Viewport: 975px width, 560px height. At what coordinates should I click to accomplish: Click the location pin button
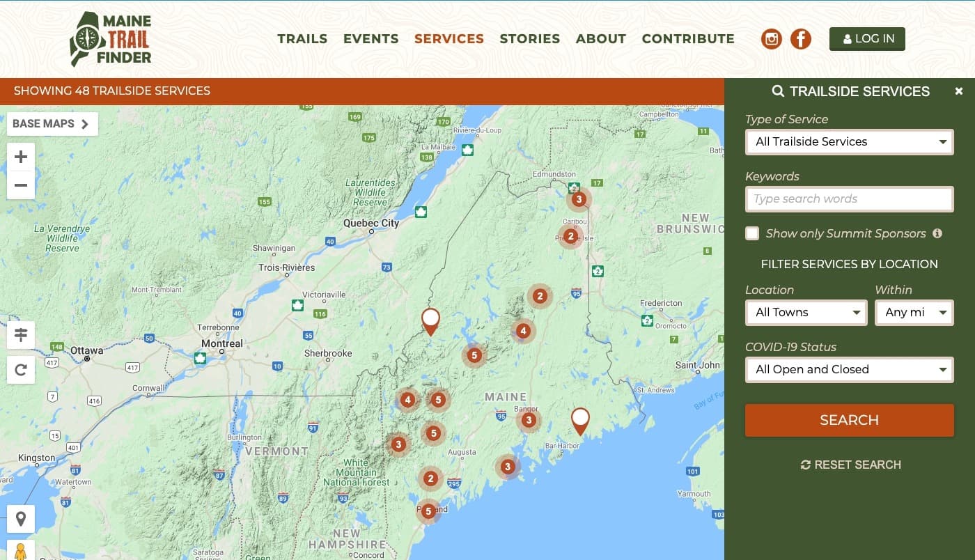21,519
